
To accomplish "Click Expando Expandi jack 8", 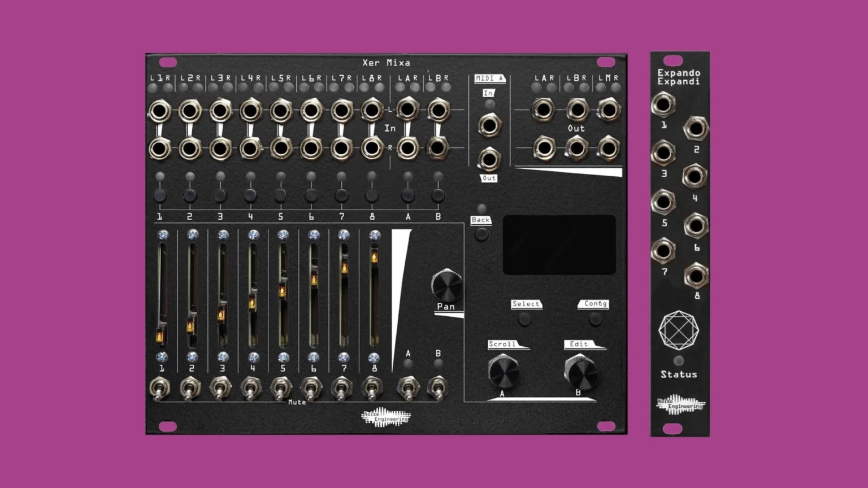I will click(x=696, y=276).
